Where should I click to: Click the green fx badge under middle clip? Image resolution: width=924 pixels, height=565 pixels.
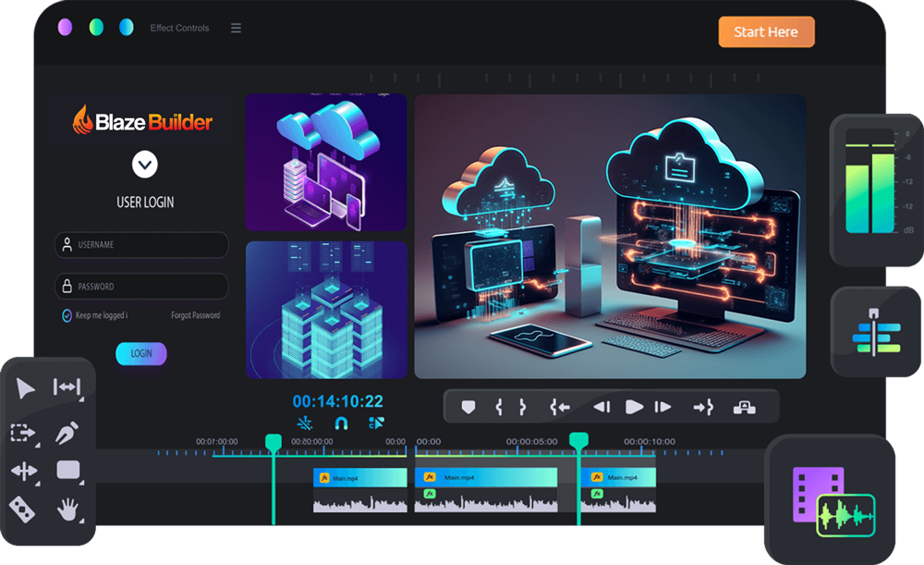click(x=430, y=494)
